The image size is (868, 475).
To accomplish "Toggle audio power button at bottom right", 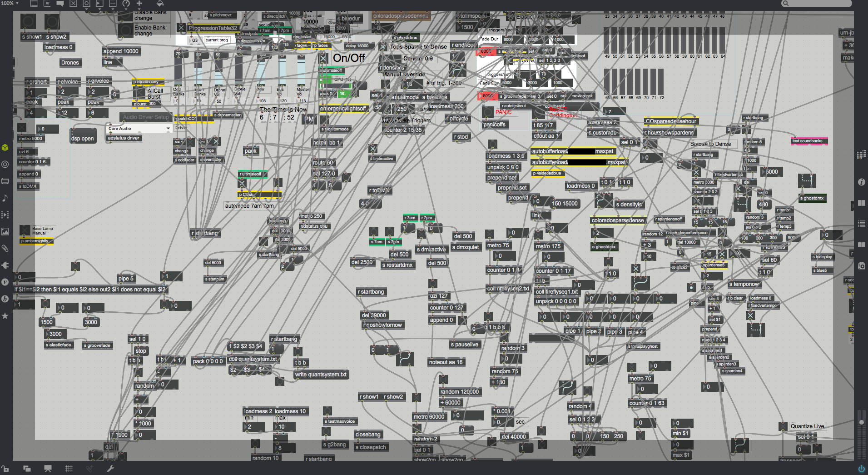I will click(x=861, y=469).
